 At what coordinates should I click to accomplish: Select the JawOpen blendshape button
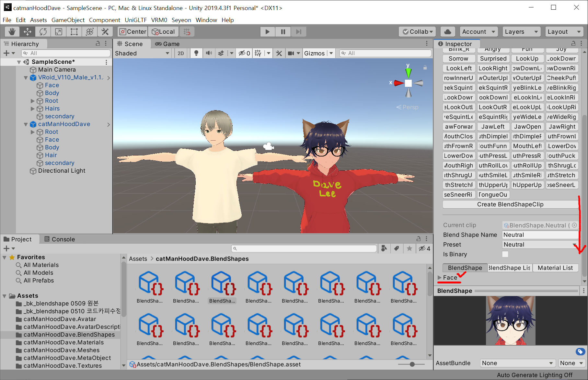527,127
